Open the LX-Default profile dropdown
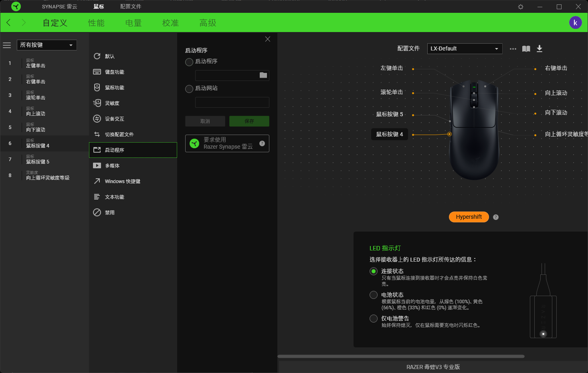Image resolution: width=588 pixels, height=373 pixels. click(465, 48)
